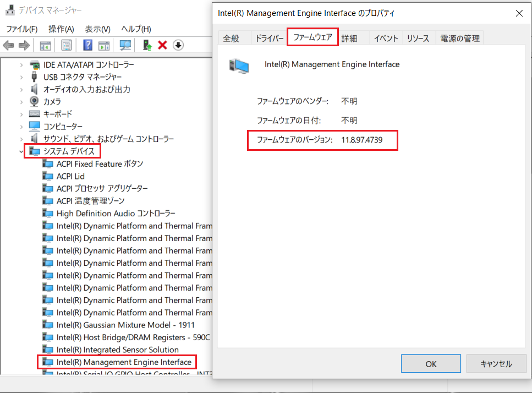The image size is (532, 393).
Task: Click the speaker icon beside サウンド、ビデオ、およびゲーム コントローラー
Action: pos(34,139)
